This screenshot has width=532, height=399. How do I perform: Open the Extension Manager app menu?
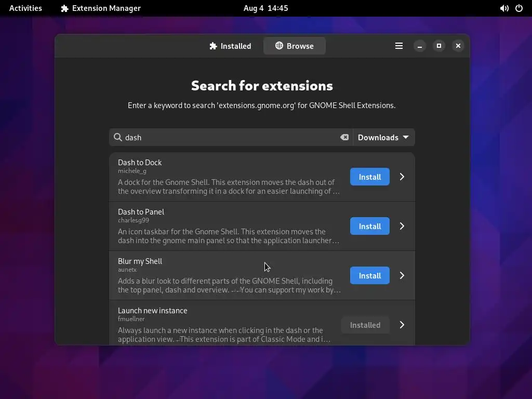[101, 8]
